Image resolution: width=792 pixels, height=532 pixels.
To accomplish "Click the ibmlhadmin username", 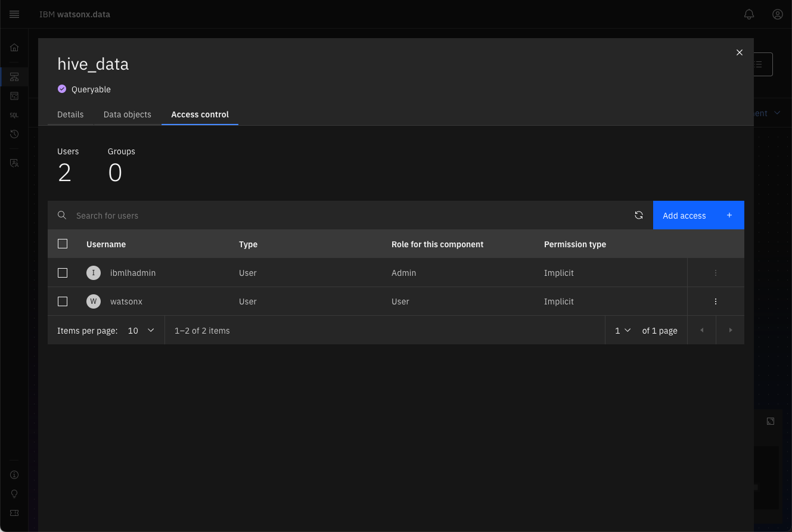I will point(133,273).
